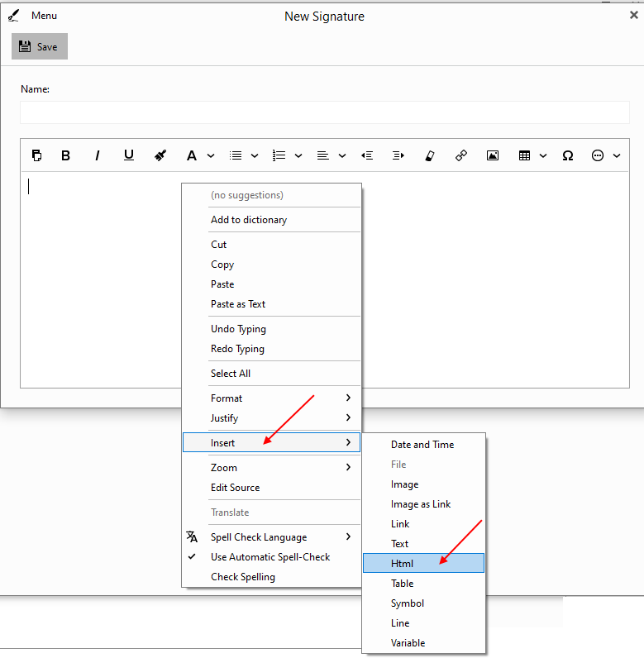The width and height of the screenshot is (644, 658).
Task: Choose Text from Insert submenu
Action: pyautogui.click(x=424, y=543)
